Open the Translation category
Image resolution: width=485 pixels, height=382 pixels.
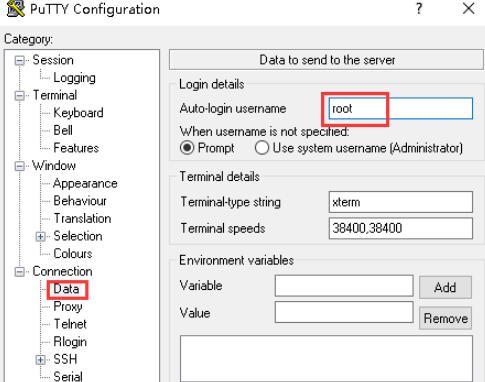[x=82, y=219]
